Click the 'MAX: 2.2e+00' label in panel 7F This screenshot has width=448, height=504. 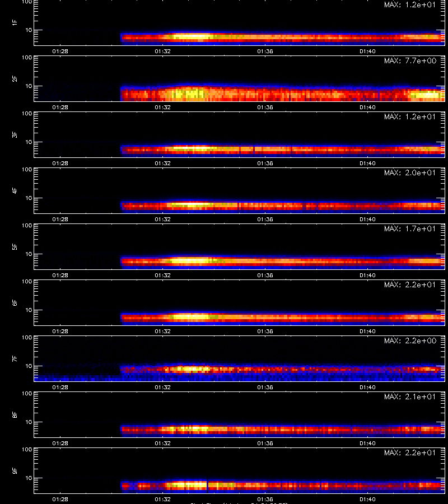(x=410, y=340)
